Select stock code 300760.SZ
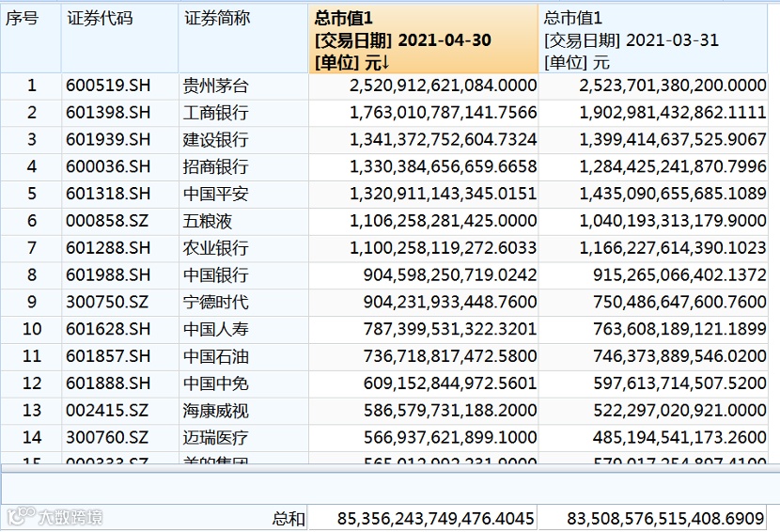Image resolution: width=780 pixels, height=532 pixels. click(x=107, y=437)
